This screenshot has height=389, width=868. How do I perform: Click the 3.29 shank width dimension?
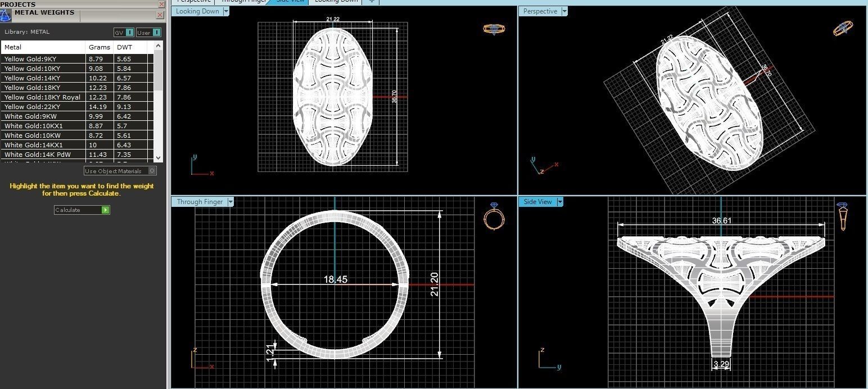721,365
